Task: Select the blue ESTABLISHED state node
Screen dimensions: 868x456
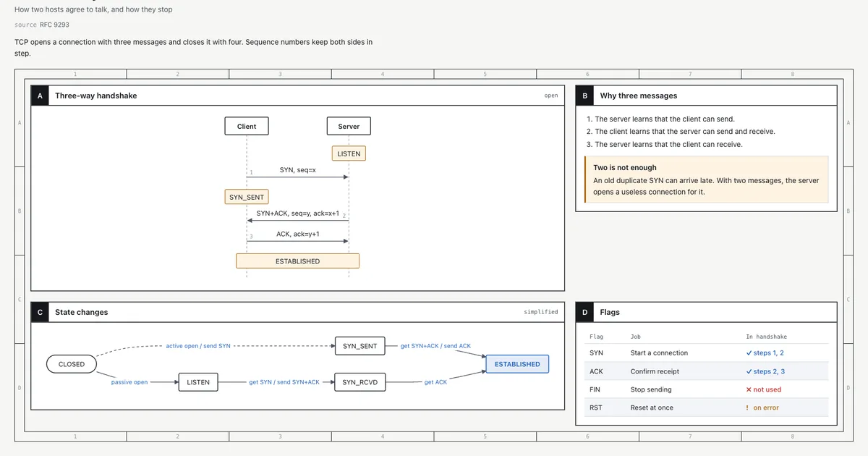Action: (x=517, y=364)
